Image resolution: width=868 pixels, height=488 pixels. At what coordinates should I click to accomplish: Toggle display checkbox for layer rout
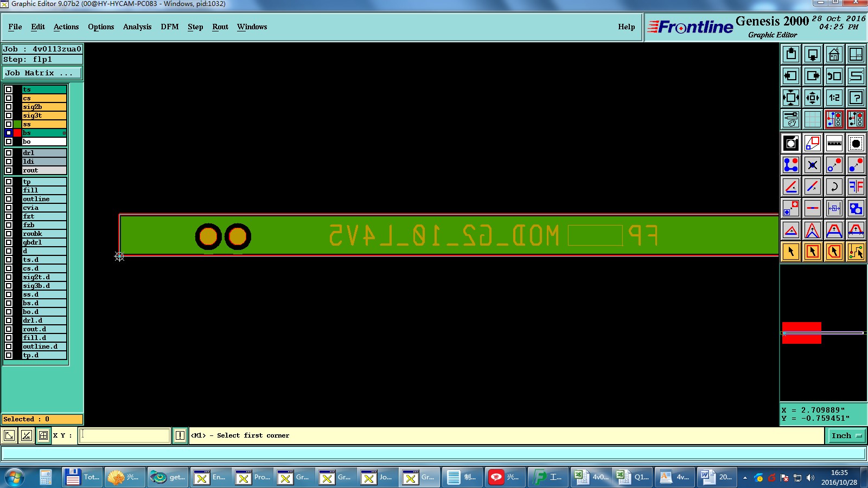pos(9,170)
